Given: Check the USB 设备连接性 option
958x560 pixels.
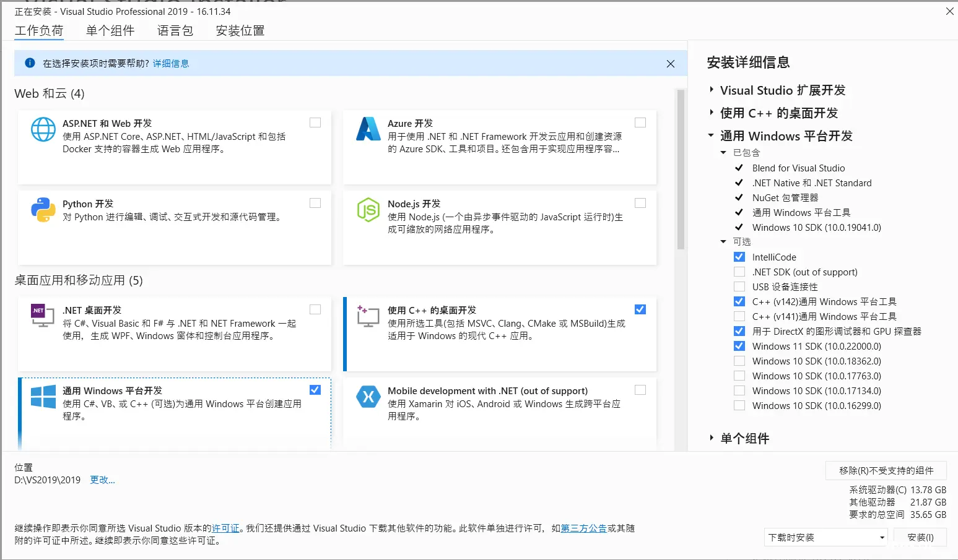Looking at the screenshot, I should click(739, 286).
